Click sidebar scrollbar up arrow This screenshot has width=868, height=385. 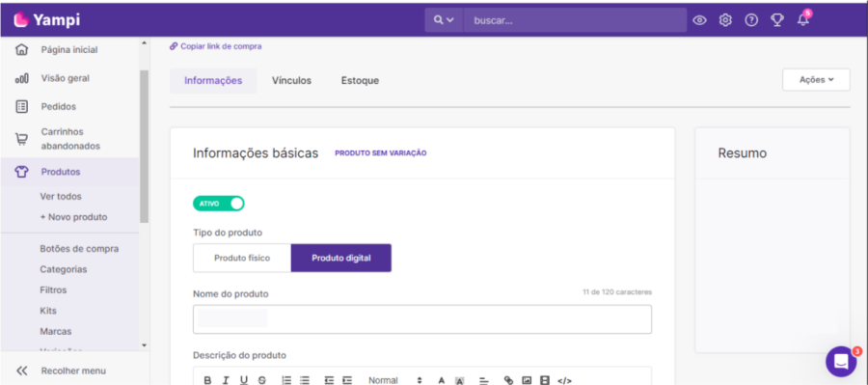pyautogui.click(x=144, y=42)
